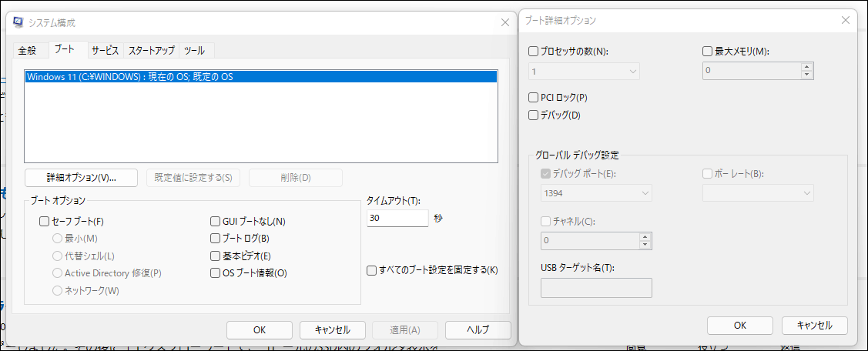Decrease 最大メモリ with down spinner arrow
This screenshot has height=351, width=868.
tap(806, 75)
